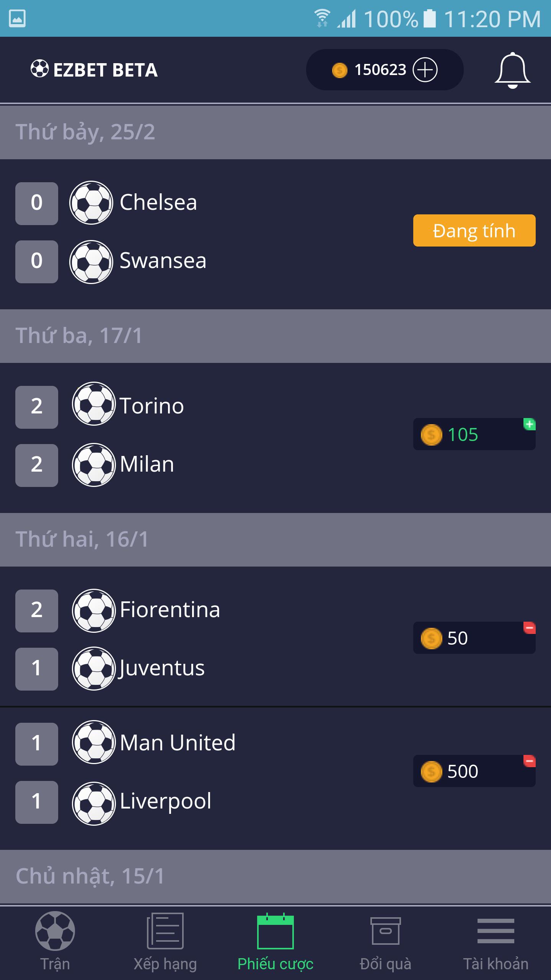
Task: Tap the Swansea team name
Action: [x=163, y=261]
